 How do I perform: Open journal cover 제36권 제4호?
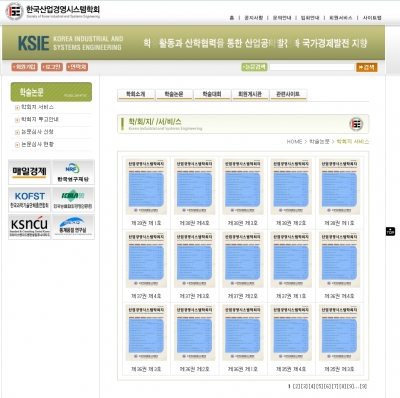[x=339, y=260]
